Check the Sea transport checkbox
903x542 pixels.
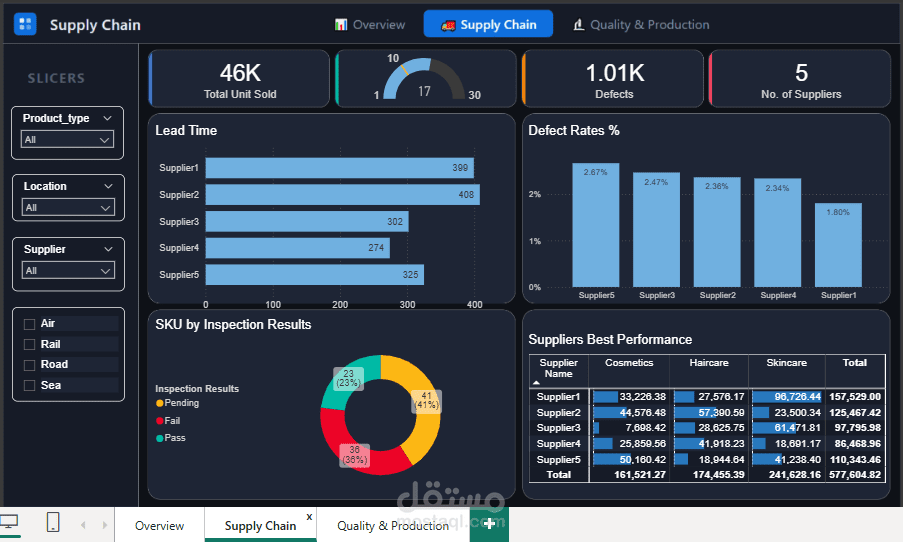coord(29,385)
